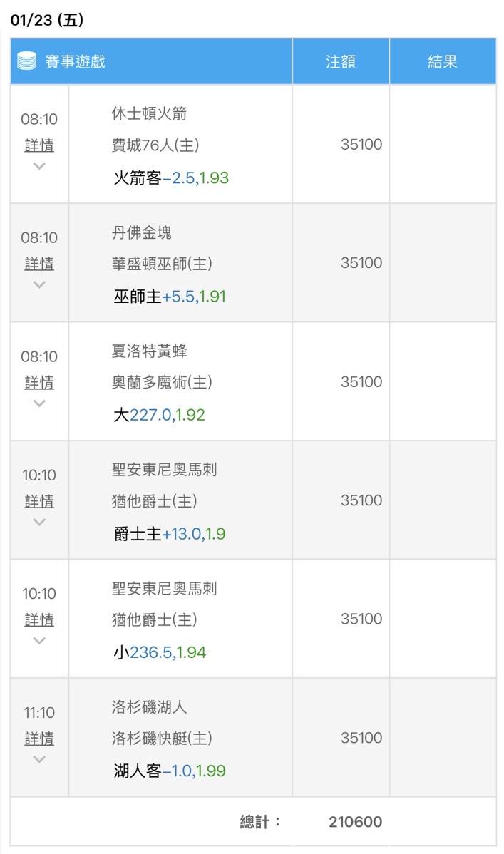This screenshot has height=854, width=504.
Task: Open 詳情 link for 夏洛特黃蜂 game
Action: point(39,383)
